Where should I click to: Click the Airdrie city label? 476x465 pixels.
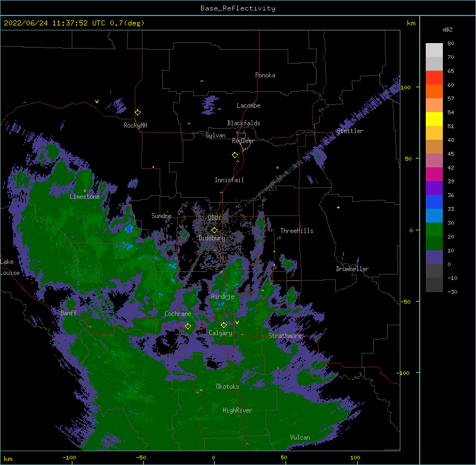(x=223, y=297)
